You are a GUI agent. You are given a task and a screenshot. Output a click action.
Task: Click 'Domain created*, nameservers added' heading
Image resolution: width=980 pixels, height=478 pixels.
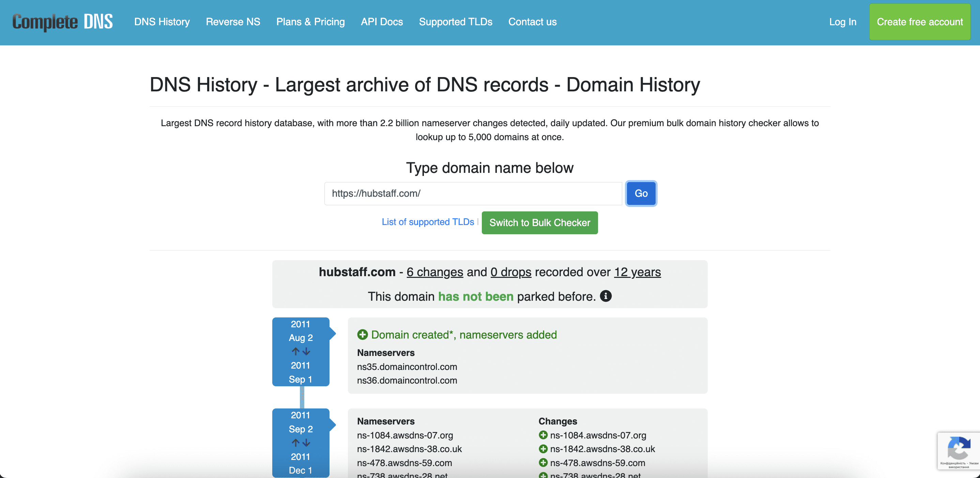(x=464, y=335)
